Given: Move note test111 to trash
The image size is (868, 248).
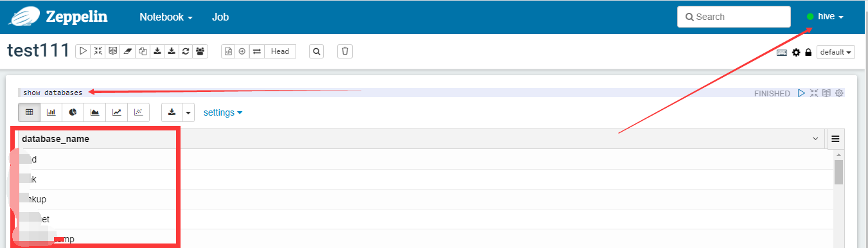Looking at the screenshot, I should [x=345, y=51].
